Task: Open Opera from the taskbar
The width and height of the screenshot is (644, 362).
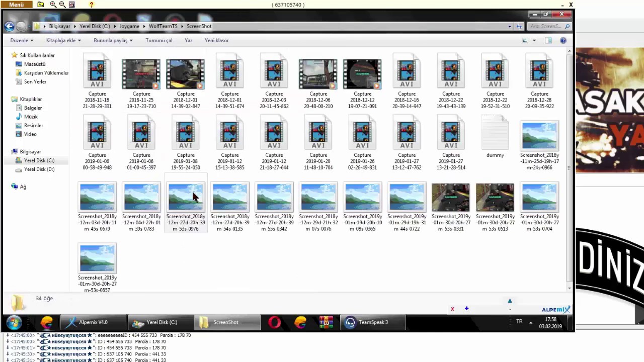Action: coord(274,322)
